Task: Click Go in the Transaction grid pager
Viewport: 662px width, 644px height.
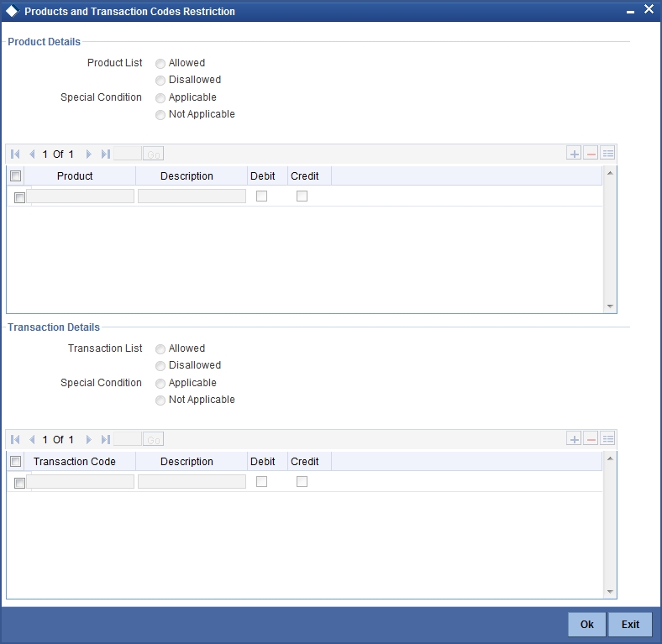Action: click(153, 439)
